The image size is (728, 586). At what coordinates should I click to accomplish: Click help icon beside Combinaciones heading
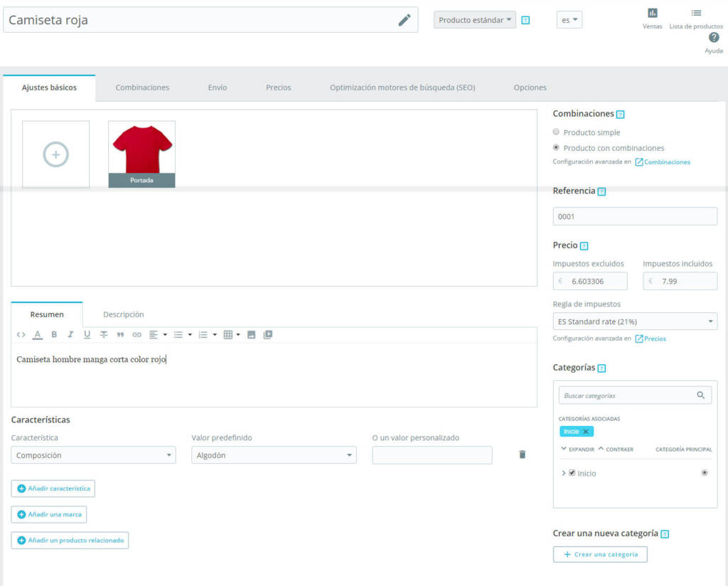tap(620, 114)
